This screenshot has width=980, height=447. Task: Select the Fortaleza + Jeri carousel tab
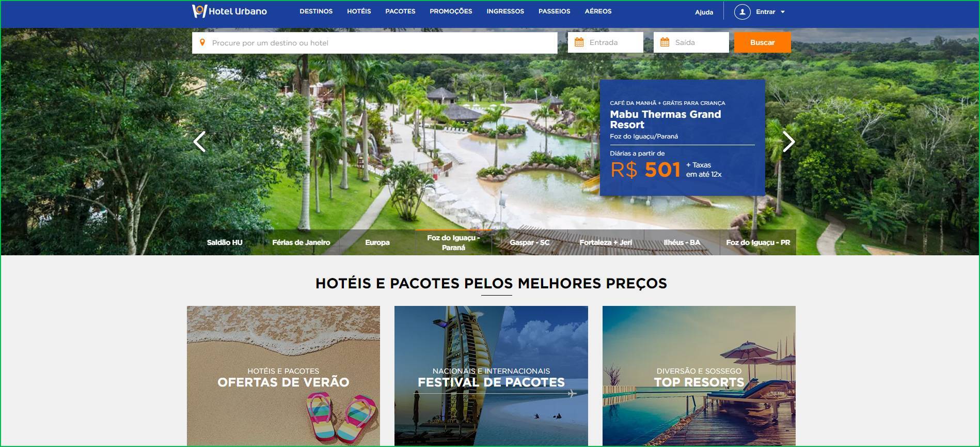point(606,242)
